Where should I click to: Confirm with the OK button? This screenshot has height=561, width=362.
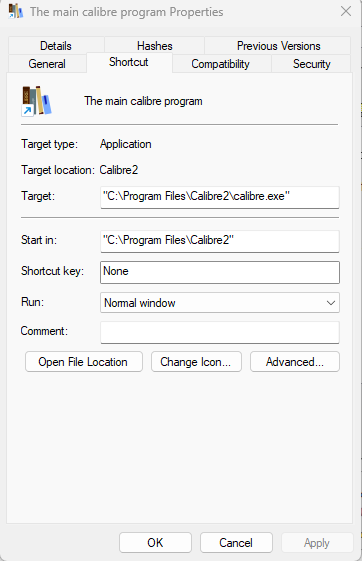155,542
